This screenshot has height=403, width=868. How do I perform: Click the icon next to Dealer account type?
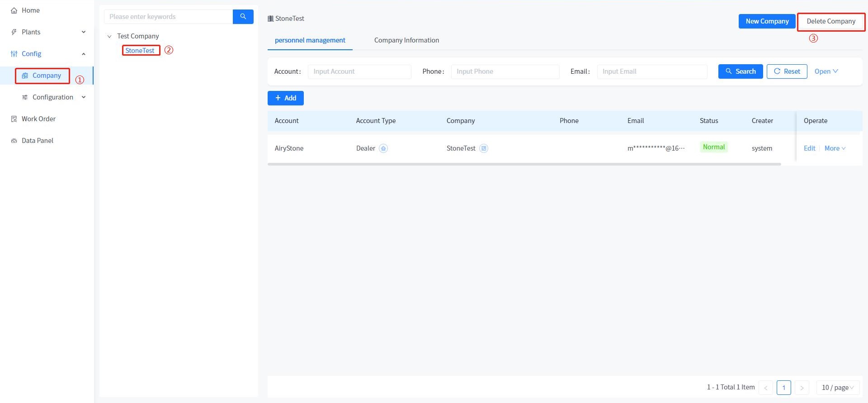coord(383,148)
